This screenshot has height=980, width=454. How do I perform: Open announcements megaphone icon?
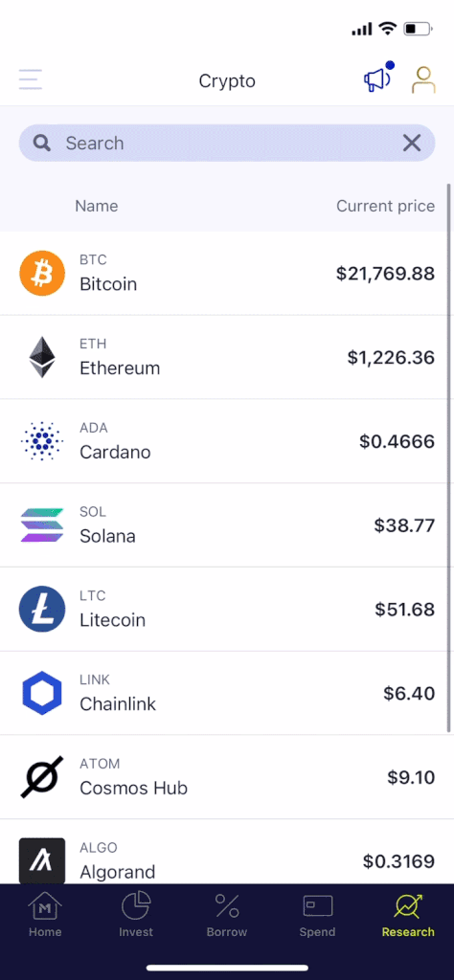coord(378,78)
